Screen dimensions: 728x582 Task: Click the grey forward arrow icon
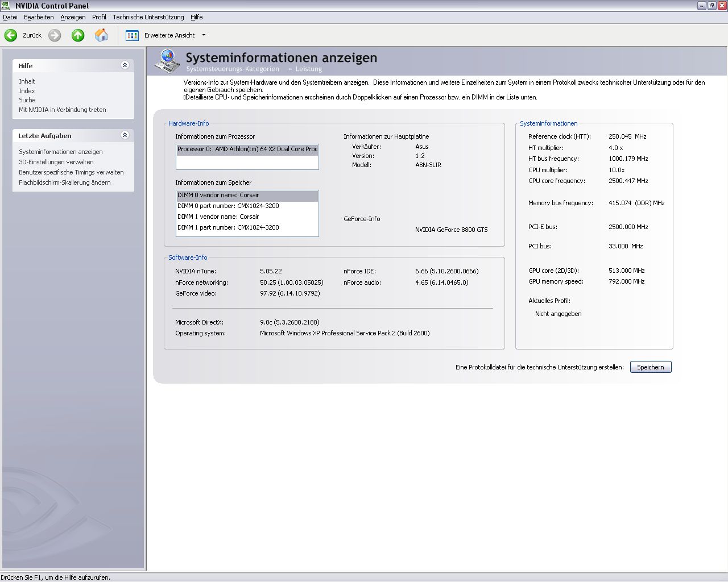[x=55, y=35]
